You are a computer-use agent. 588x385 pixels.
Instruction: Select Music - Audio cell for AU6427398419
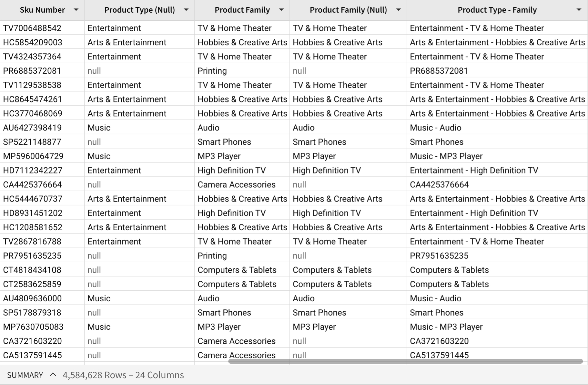point(435,128)
